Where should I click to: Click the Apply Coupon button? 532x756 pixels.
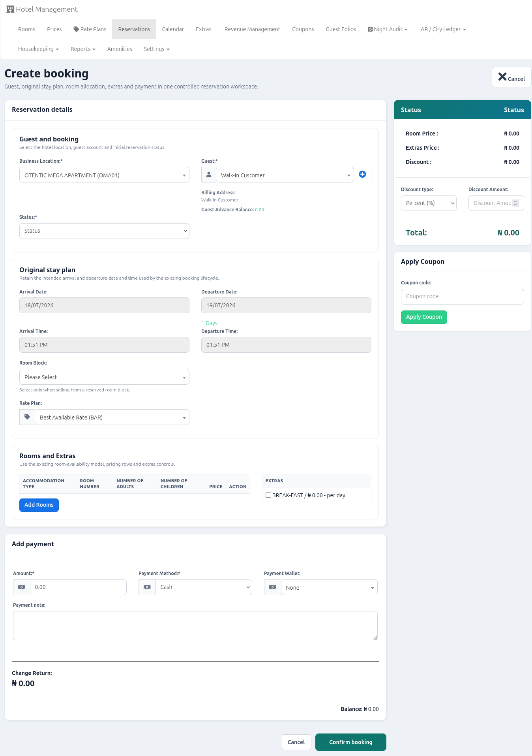pos(424,317)
